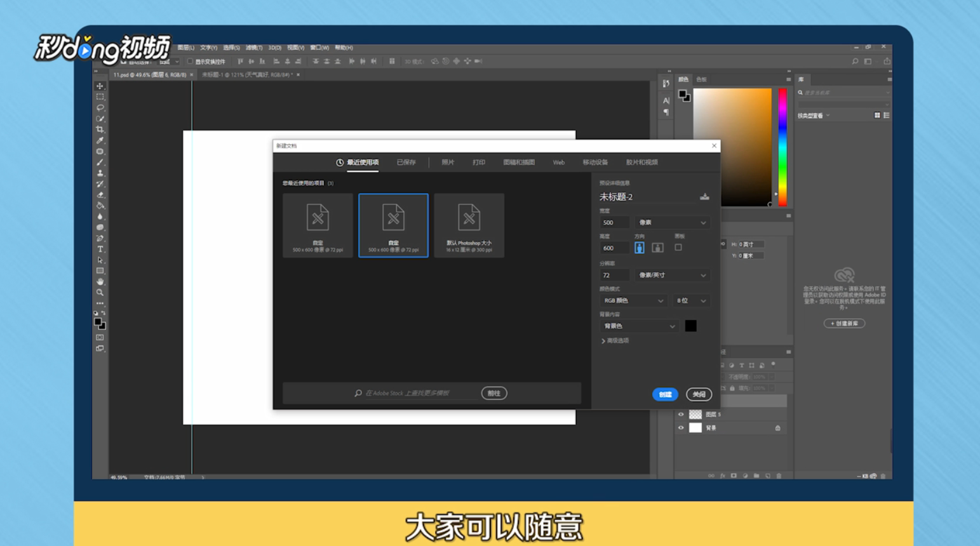This screenshot has height=546, width=980.
Task: Select the Rectangle shape tool
Action: click(x=100, y=270)
